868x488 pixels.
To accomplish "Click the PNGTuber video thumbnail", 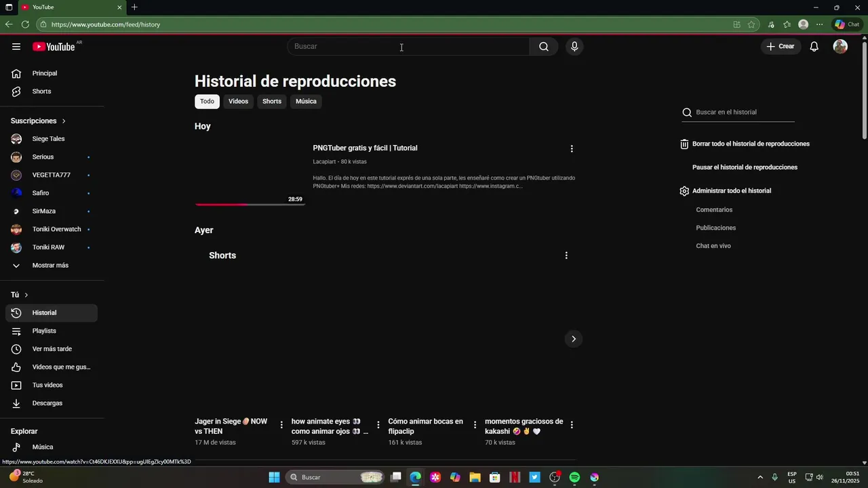I will tap(250, 173).
